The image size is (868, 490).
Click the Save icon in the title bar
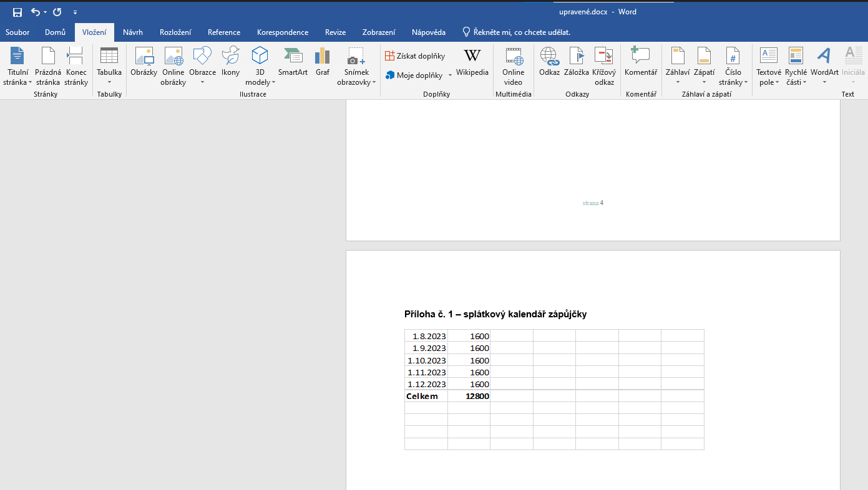pos(17,12)
